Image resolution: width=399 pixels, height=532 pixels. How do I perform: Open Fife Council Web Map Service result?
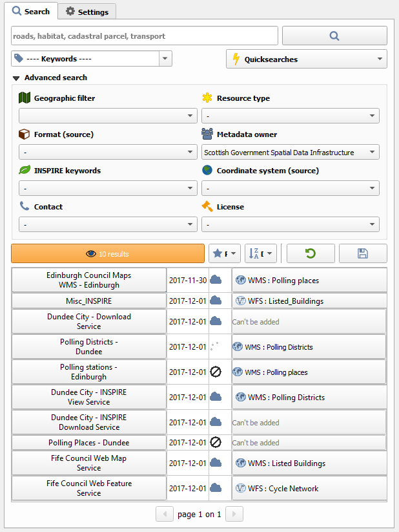click(89, 463)
